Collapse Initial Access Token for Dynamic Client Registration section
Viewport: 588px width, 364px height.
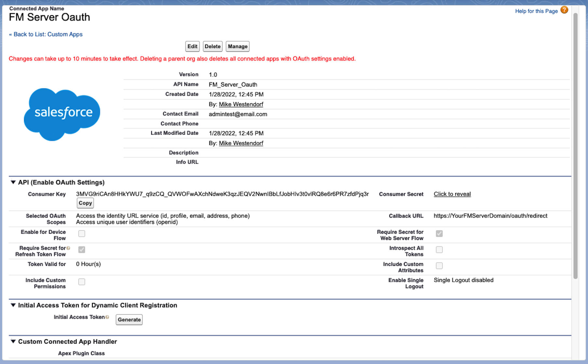[x=13, y=305]
